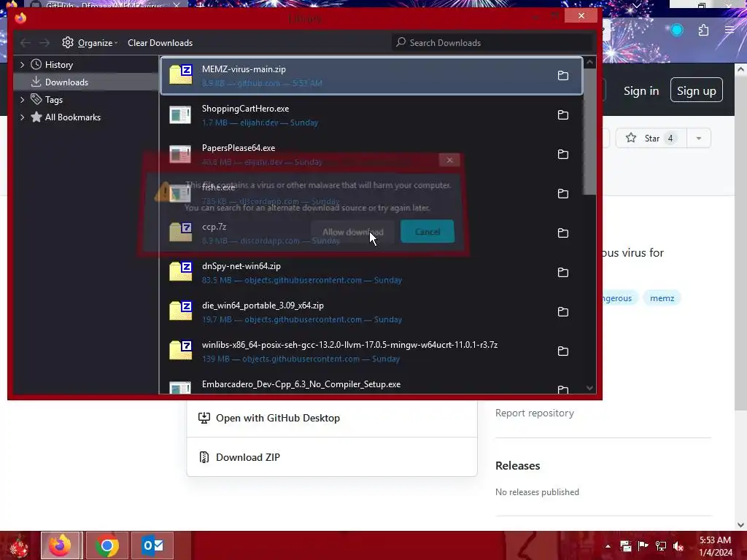Screen dimensions: 747x560
Task: Show PapersPlease64.exe in folder
Action: 563,155
